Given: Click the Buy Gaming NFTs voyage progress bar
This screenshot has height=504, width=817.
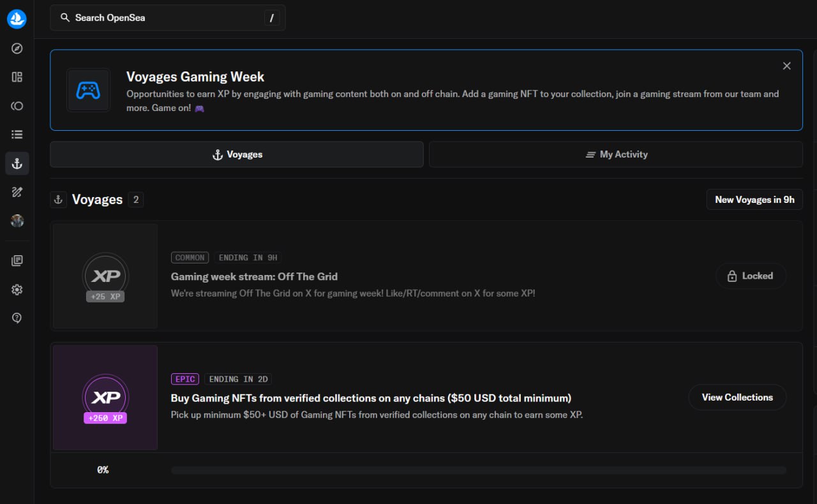Looking at the screenshot, I should click(479, 470).
